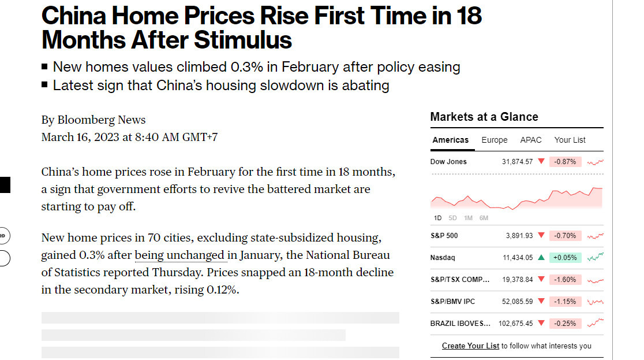Click the green Nasdaq sparkline icon
The width and height of the screenshot is (644, 360).
coord(595,258)
